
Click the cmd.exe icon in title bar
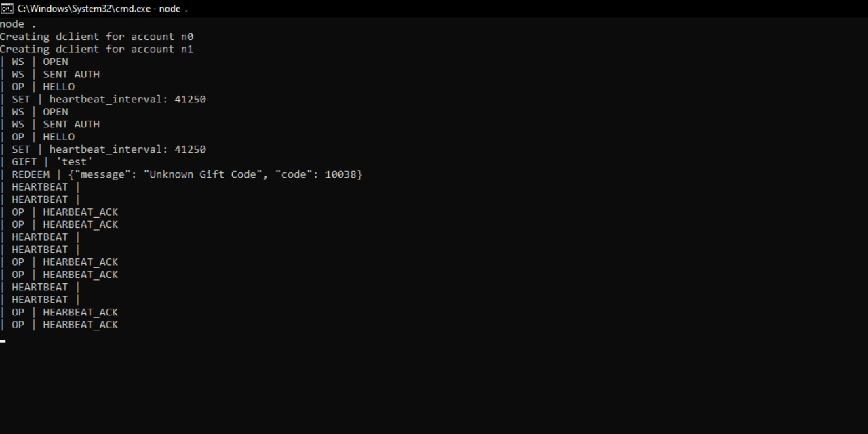tap(7, 8)
